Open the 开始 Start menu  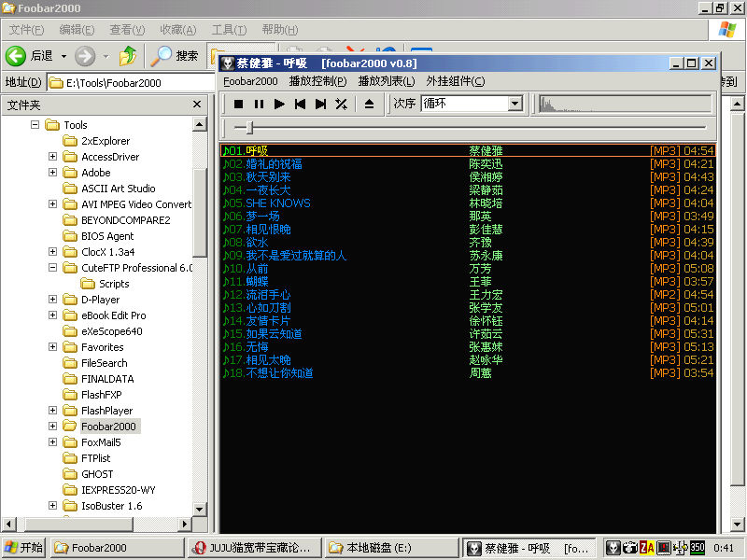24,548
